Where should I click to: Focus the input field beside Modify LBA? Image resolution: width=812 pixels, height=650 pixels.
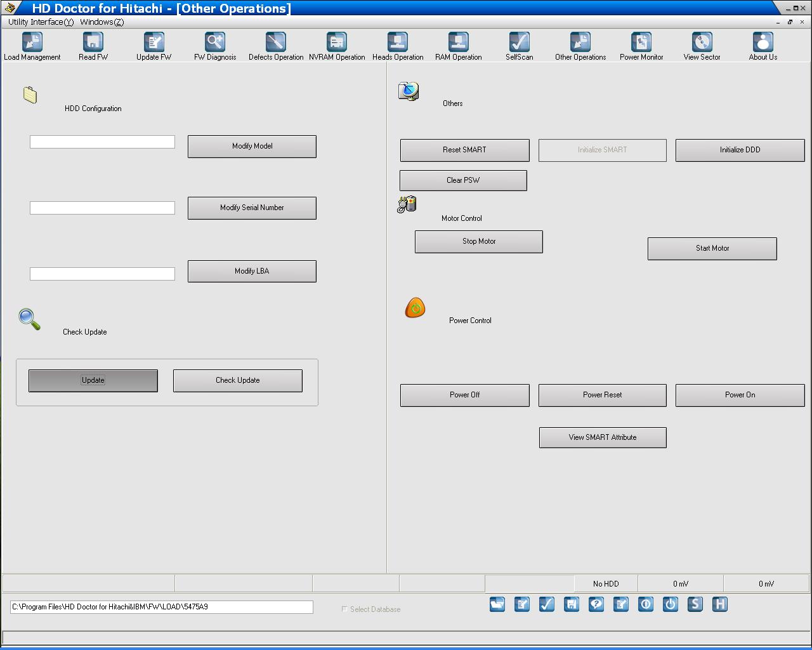[x=102, y=274]
